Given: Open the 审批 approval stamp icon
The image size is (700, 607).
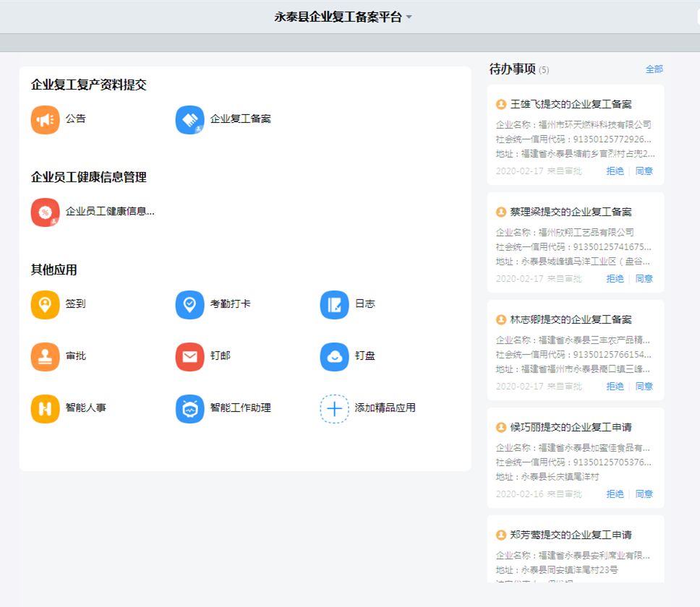Looking at the screenshot, I should 45,357.
